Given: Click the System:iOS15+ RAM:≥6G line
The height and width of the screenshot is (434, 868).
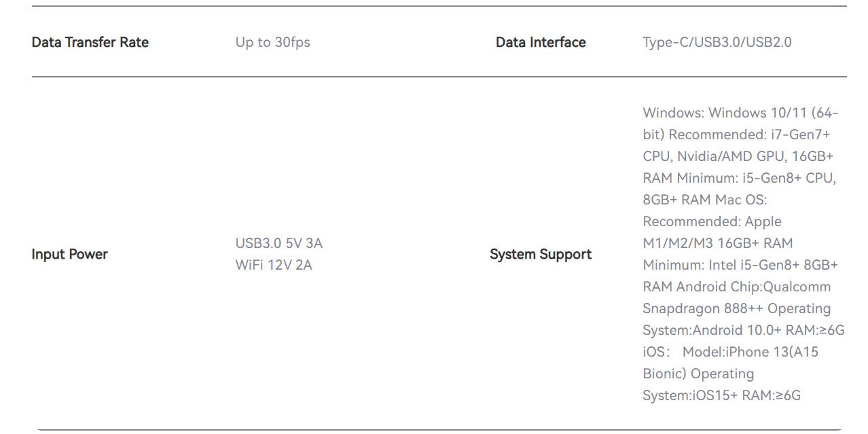Looking at the screenshot, I should click(x=721, y=395).
